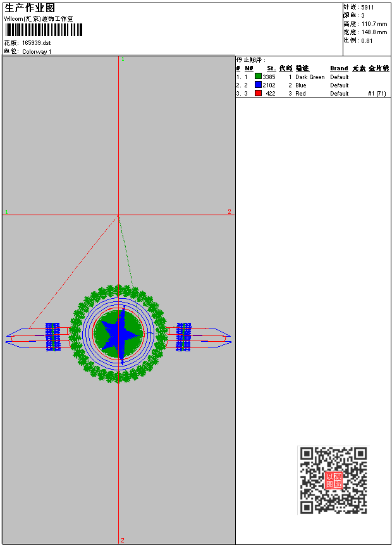Click the height value '110.7 mm'

(x=374, y=24)
